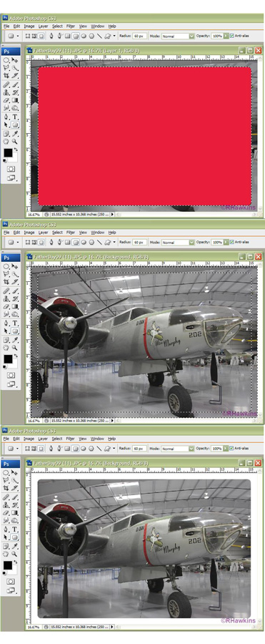Activate the Eraser tool in the bottom window's toolbox
Image resolution: width=265 pixels, height=644 pixels.
[6, 512]
